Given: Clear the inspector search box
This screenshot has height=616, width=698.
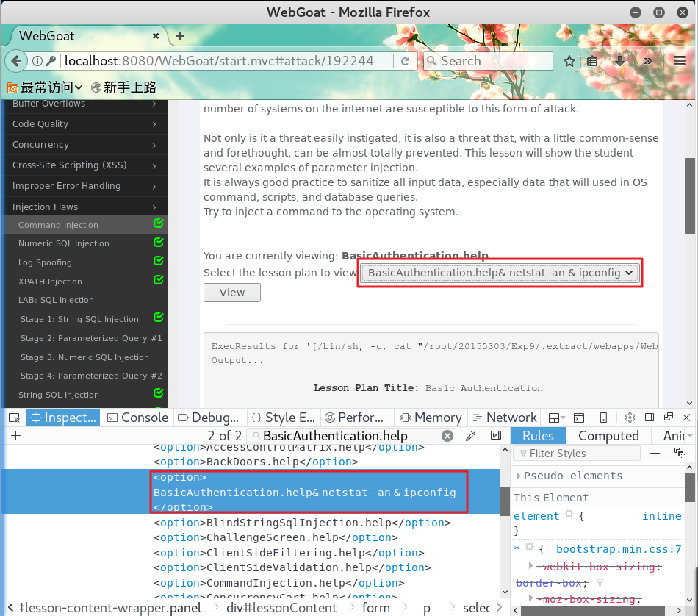Looking at the screenshot, I should click(x=447, y=436).
